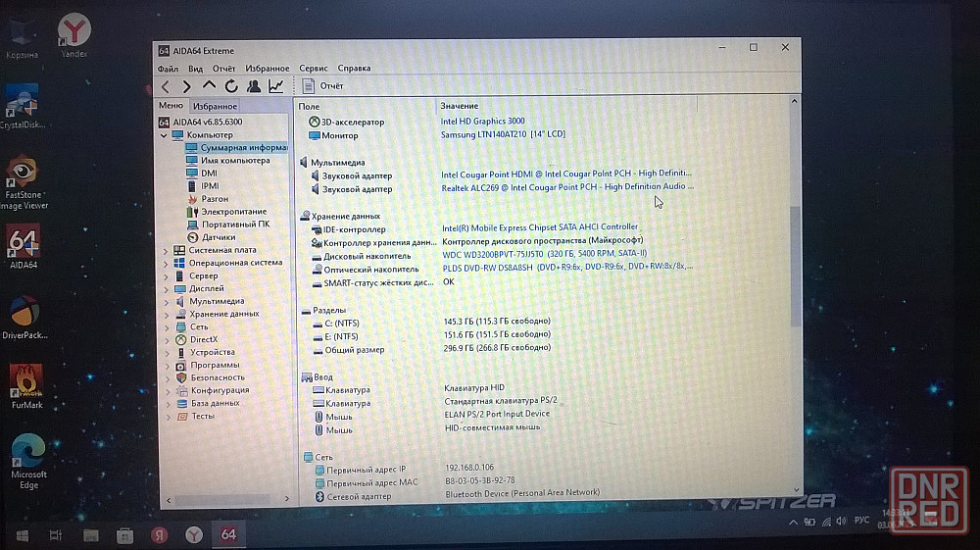Expand the Хранение данных tree node
The width and height of the screenshot is (980, 550).
tap(167, 315)
